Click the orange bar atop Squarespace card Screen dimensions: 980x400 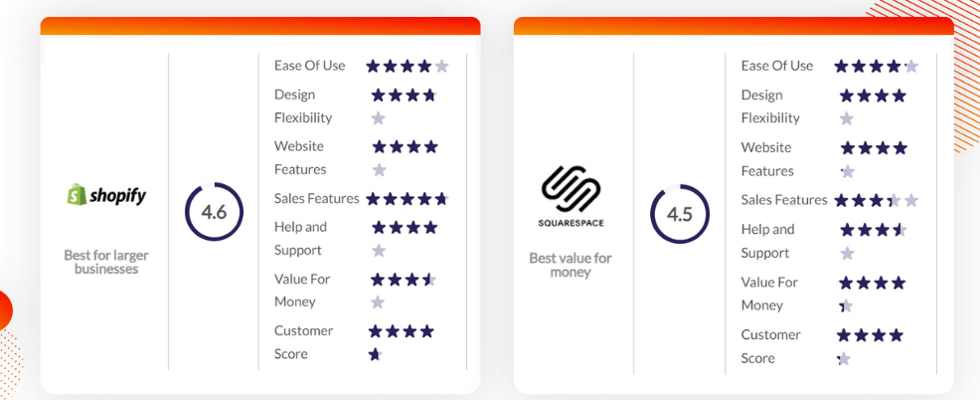point(734,26)
